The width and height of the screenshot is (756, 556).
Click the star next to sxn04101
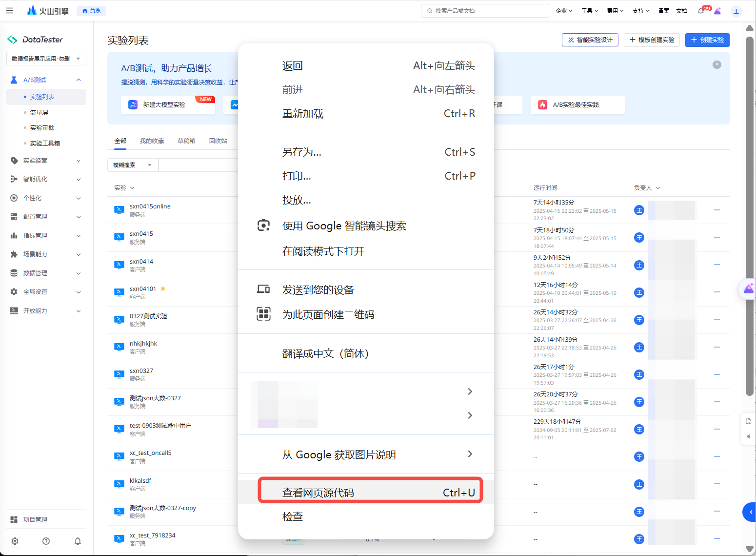163,288
